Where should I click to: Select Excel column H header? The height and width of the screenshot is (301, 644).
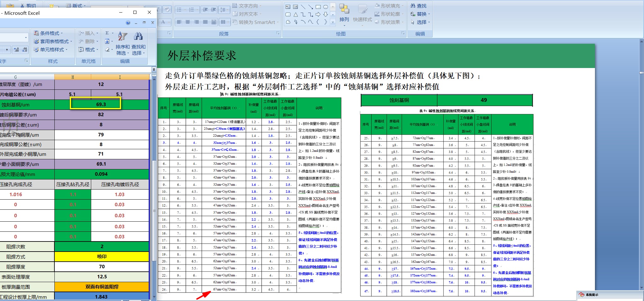pos(73,77)
